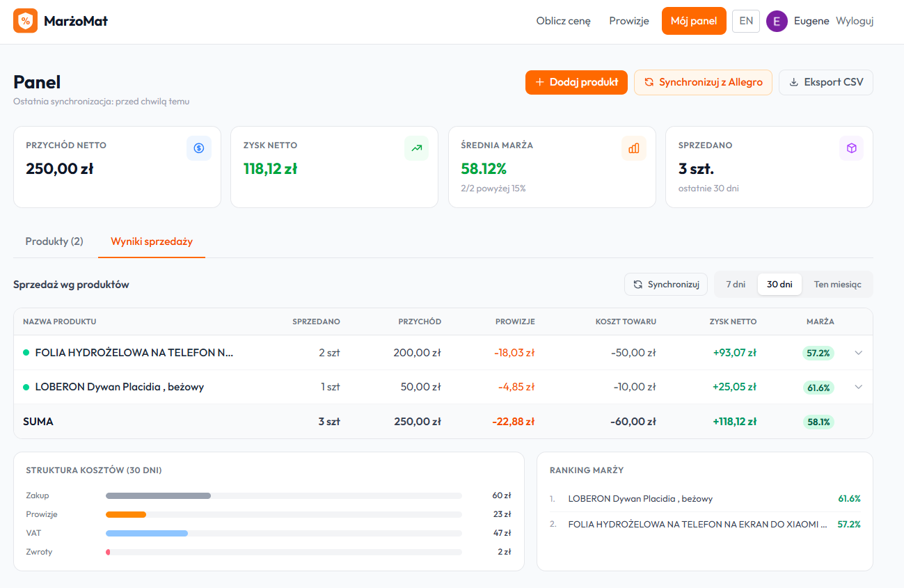Select the 7 dni time range

(737, 284)
